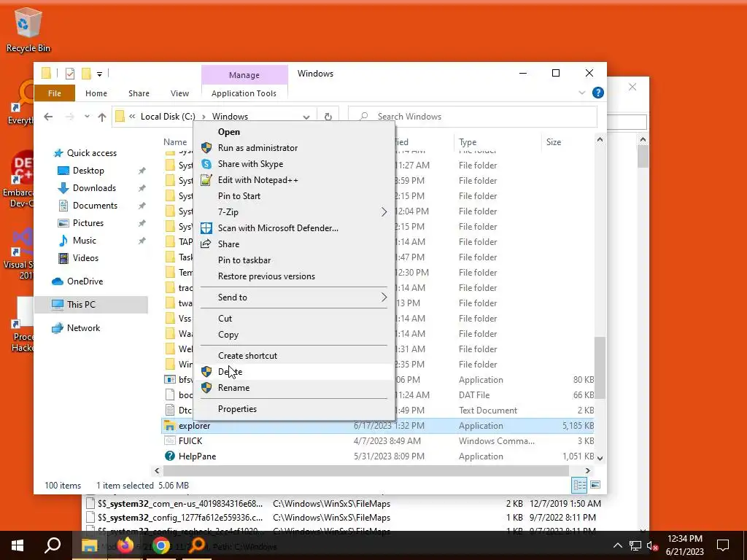Click the Properties checkmark quick access icon

(70, 74)
